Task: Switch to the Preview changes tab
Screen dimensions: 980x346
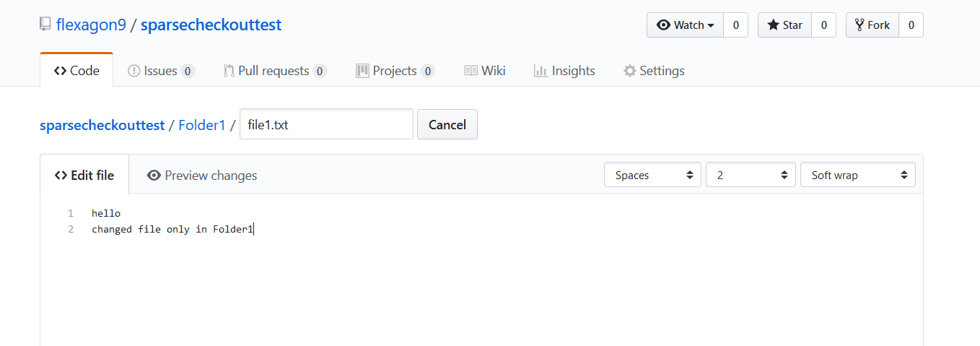Action: click(201, 176)
